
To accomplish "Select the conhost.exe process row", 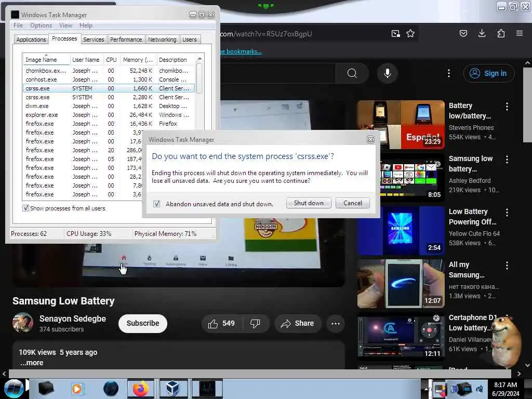I will [108, 79].
